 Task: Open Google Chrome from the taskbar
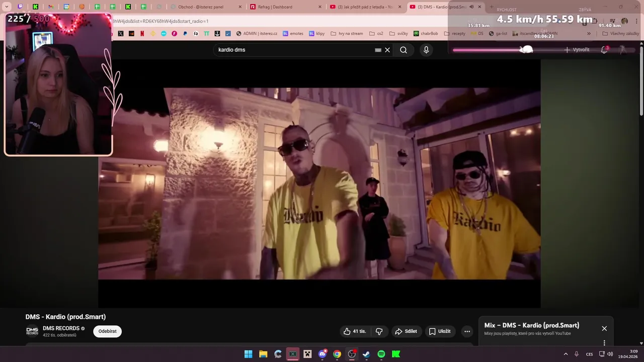coord(337,354)
